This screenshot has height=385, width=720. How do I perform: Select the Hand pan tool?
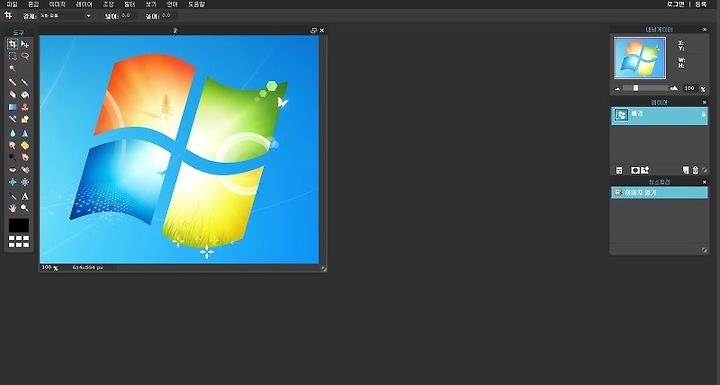pos(12,208)
